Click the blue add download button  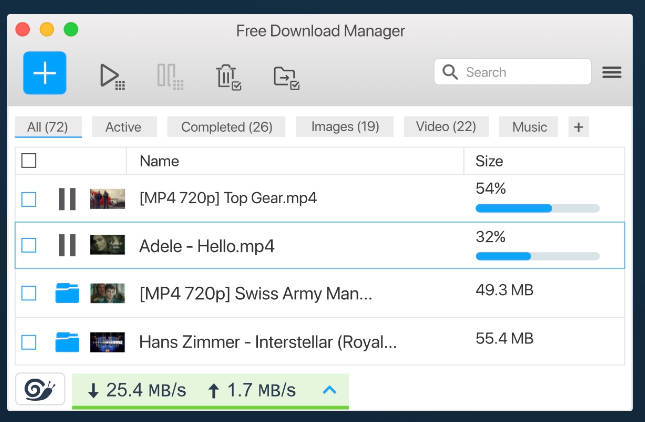click(x=44, y=73)
